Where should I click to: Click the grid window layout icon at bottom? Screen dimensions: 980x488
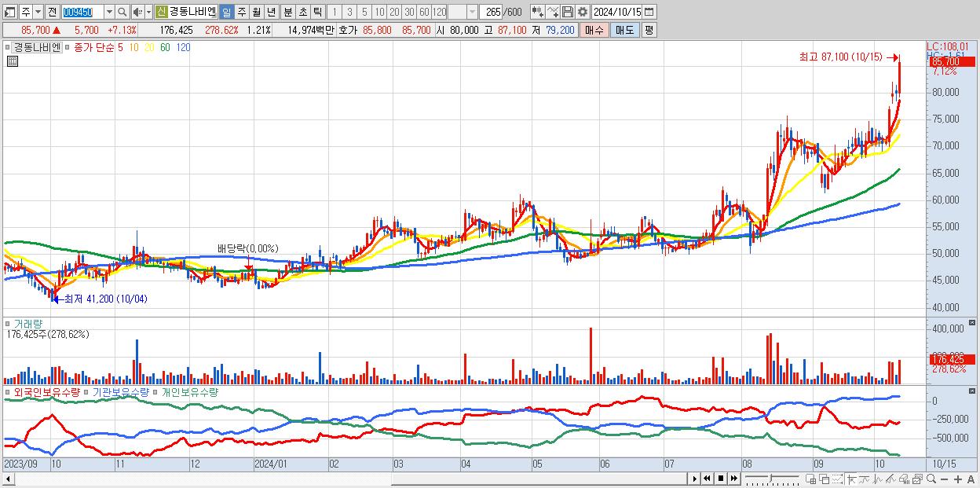point(810,479)
